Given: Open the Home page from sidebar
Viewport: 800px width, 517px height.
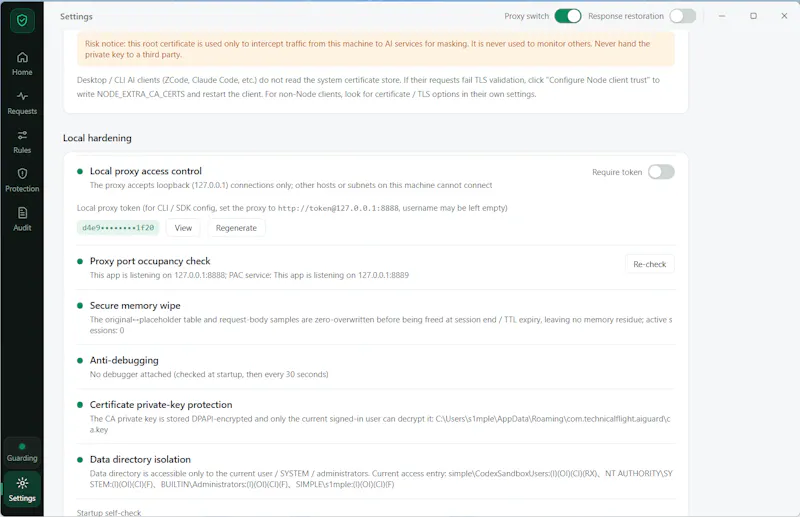Looking at the screenshot, I should [22, 64].
